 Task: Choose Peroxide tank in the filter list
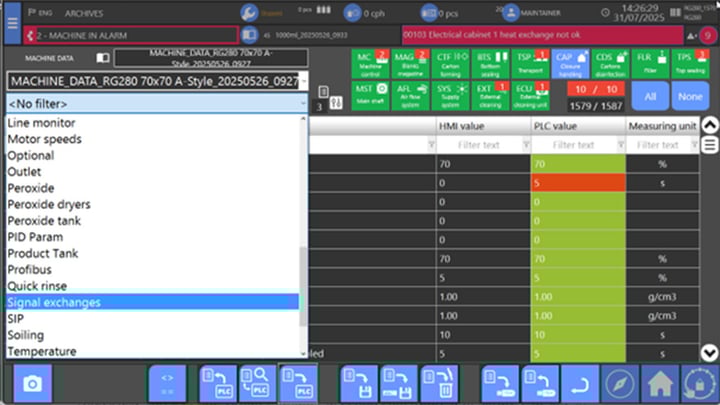(150, 220)
